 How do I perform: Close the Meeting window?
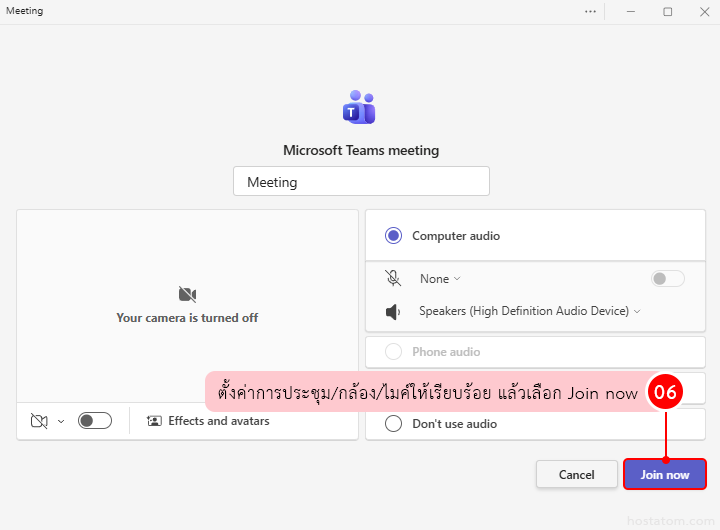click(704, 11)
